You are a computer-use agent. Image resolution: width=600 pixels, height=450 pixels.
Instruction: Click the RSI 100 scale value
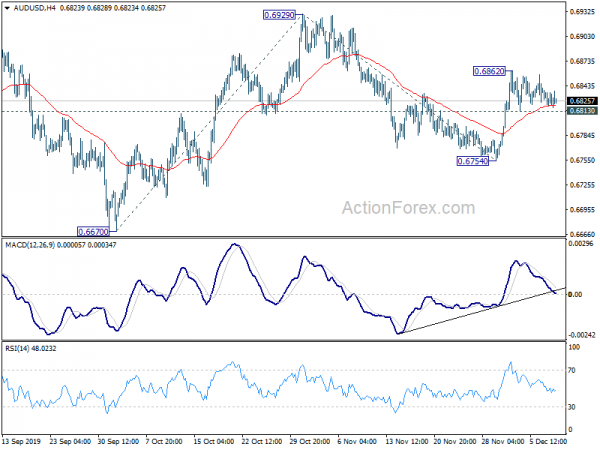click(x=574, y=347)
